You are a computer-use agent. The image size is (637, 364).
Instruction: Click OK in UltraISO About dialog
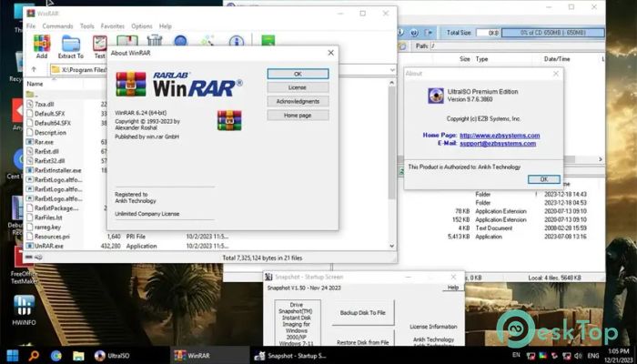[544, 179]
